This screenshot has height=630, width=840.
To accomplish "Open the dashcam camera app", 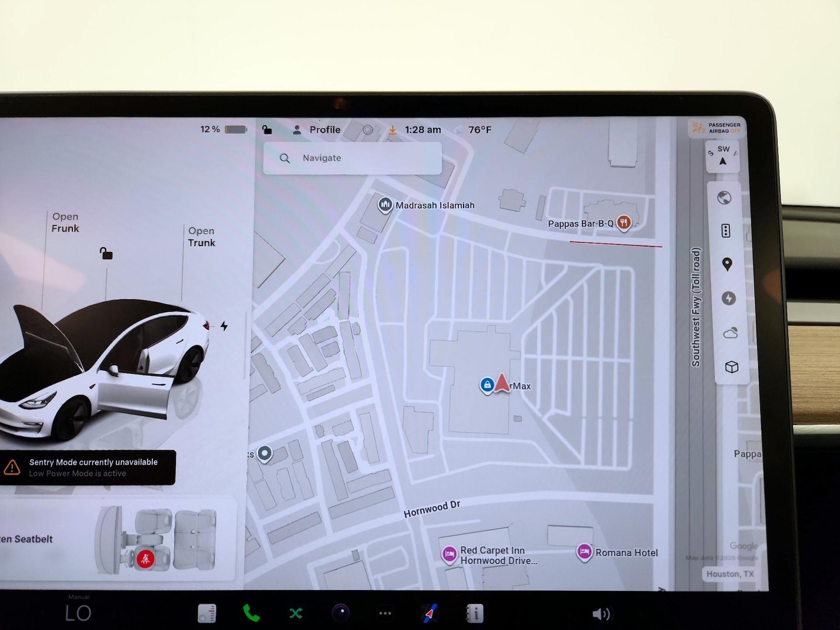I will [341, 613].
